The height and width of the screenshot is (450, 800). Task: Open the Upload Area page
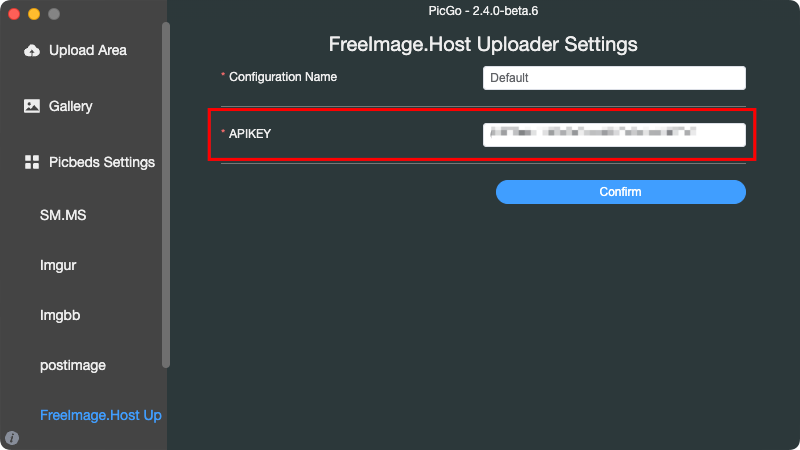tap(88, 51)
